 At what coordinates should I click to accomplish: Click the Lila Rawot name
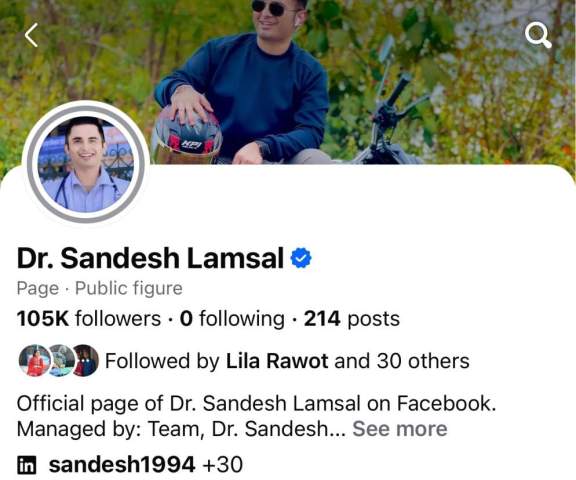pyautogui.click(x=277, y=361)
